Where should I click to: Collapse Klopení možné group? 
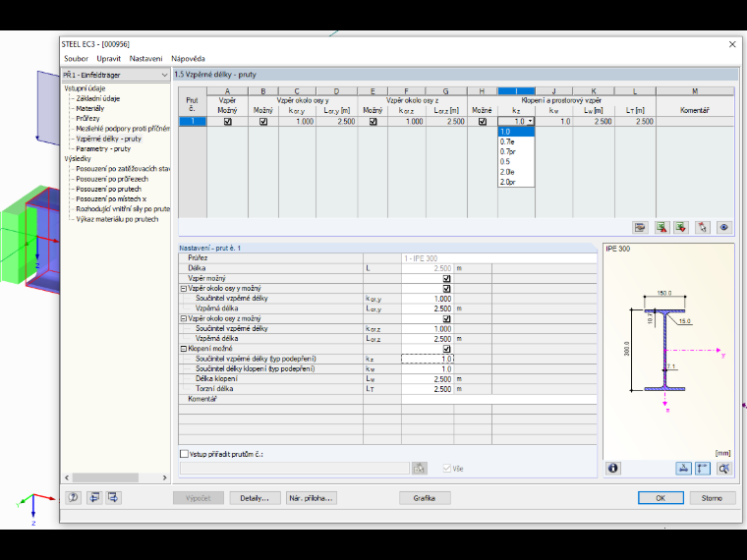point(184,349)
